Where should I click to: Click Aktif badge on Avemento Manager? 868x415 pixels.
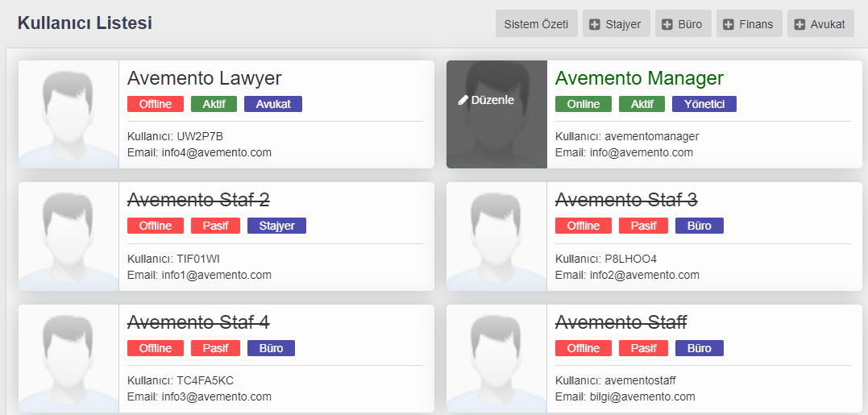coord(642,104)
